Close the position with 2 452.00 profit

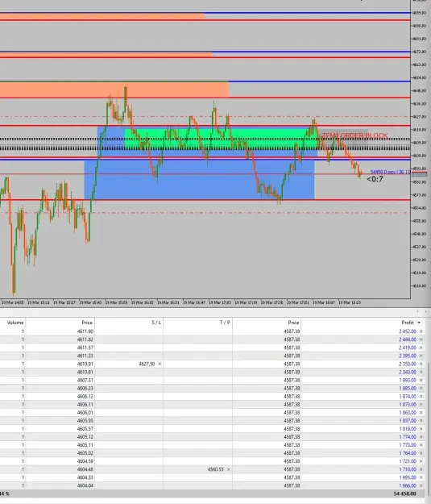(421, 331)
